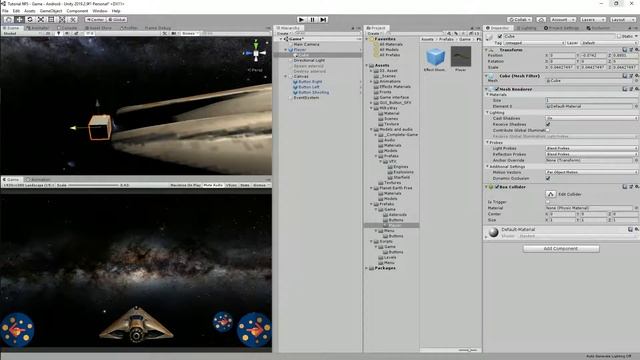The height and width of the screenshot is (360, 640).
Task: Tap the small shooting button in Game view
Action: click(223, 321)
